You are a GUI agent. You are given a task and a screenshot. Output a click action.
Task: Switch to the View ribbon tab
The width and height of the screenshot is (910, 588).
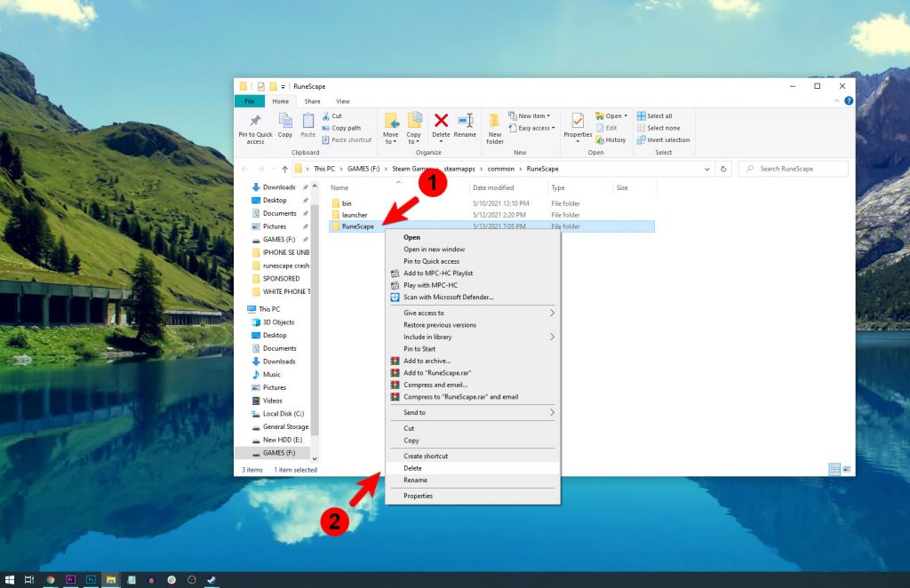click(343, 101)
